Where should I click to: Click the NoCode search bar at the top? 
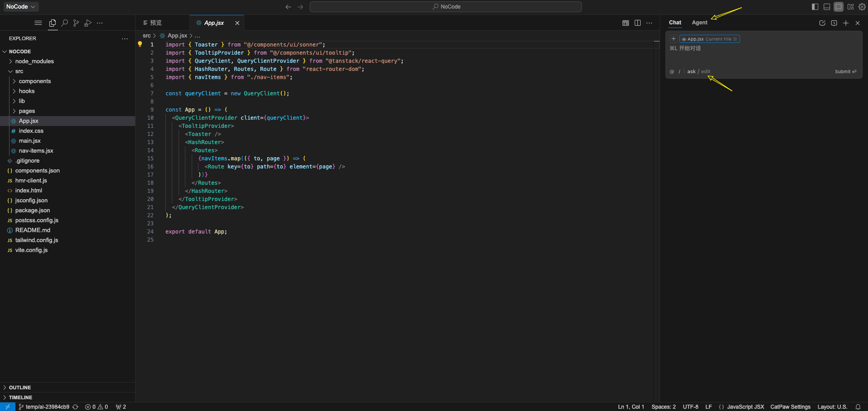pyautogui.click(x=446, y=7)
